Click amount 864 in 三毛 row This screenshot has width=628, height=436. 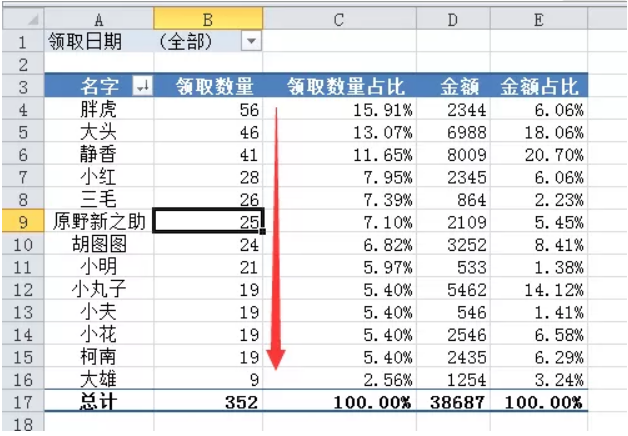[453, 199]
